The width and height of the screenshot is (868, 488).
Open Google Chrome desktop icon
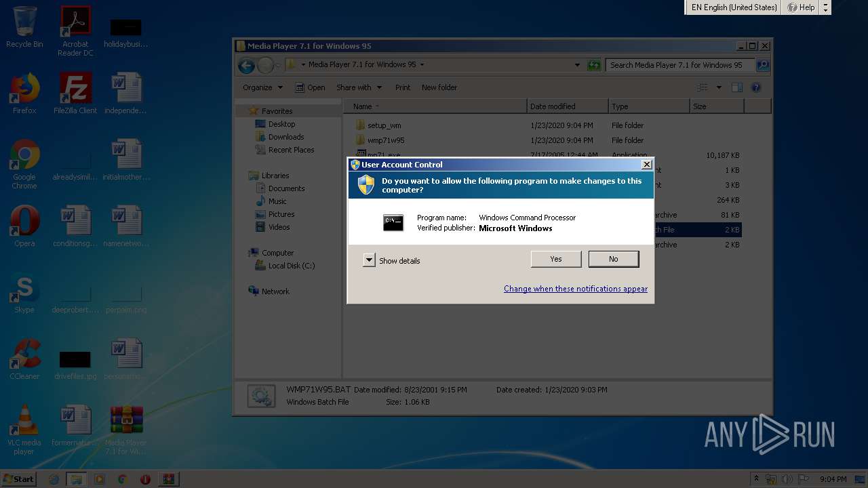[x=24, y=165]
